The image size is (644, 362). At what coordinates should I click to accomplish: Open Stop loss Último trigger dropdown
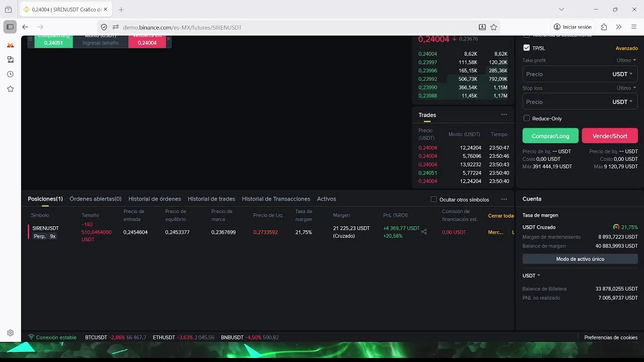tap(626, 88)
